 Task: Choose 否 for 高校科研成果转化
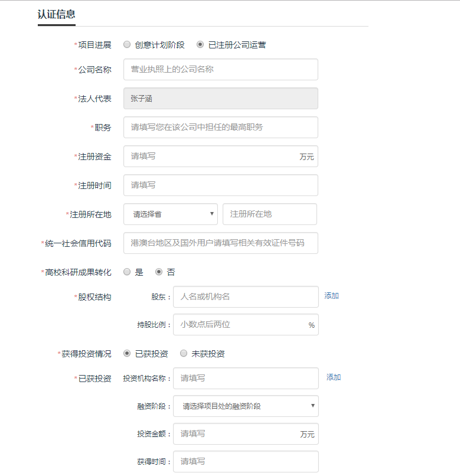(x=159, y=272)
